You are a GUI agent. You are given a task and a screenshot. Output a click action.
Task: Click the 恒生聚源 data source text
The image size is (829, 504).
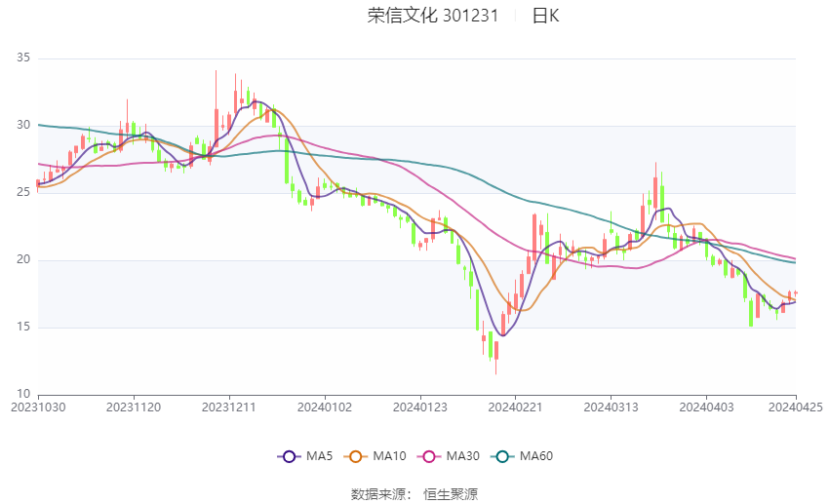point(451,494)
